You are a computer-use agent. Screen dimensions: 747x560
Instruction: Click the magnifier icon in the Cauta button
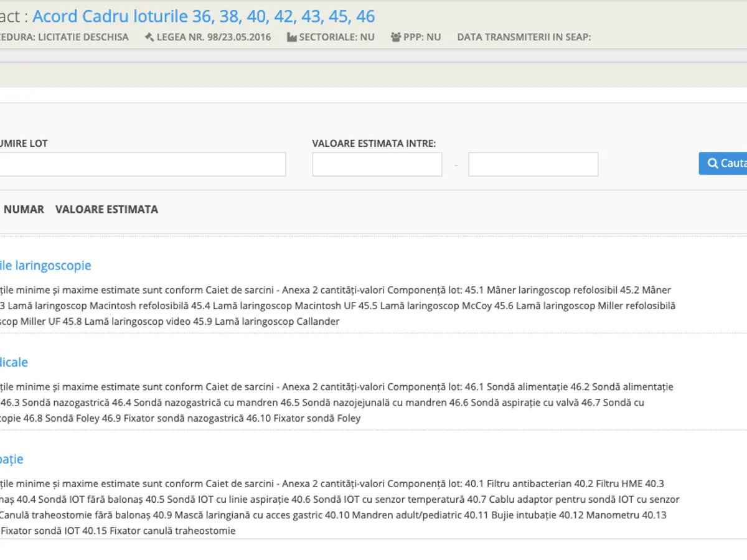point(713,164)
